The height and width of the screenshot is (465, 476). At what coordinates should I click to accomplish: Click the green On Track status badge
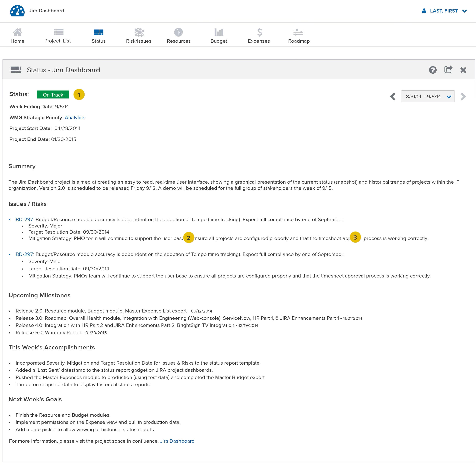(x=53, y=95)
